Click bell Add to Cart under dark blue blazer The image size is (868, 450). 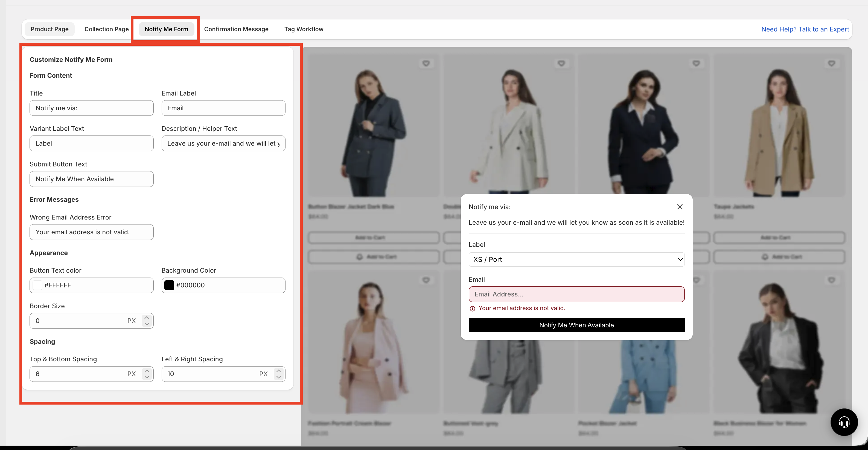tap(374, 257)
